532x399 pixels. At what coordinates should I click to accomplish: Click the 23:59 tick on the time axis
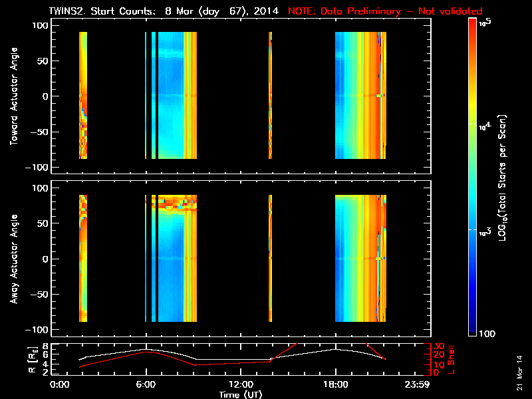click(418, 384)
